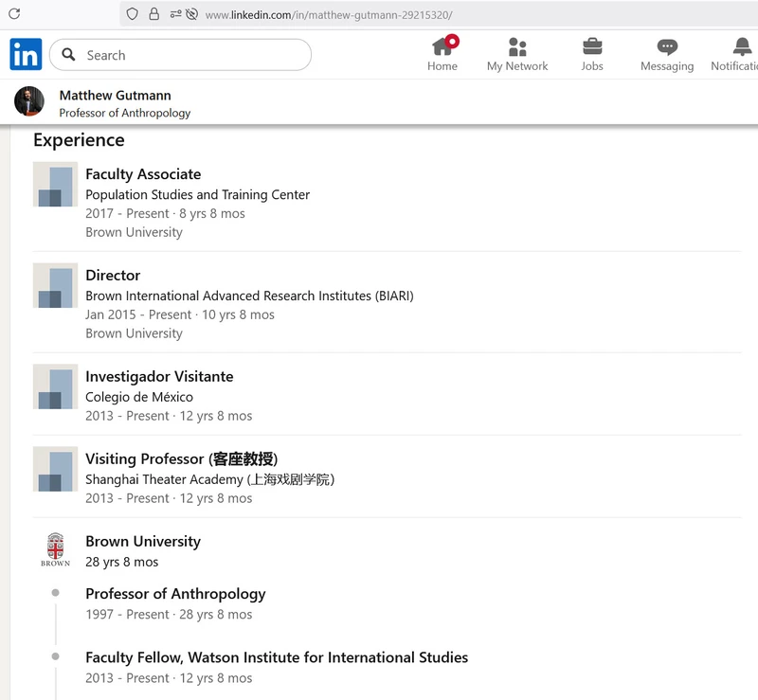758x700 pixels.
Task: Click the padlock site security icon
Action: click(153, 14)
